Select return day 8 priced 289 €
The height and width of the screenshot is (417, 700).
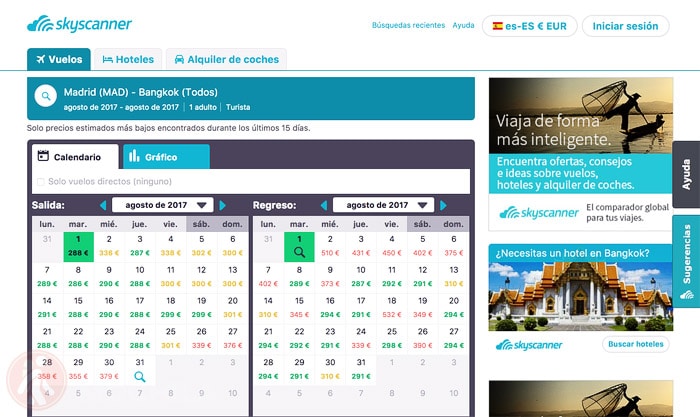pyautogui.click(x=299, y=277)
